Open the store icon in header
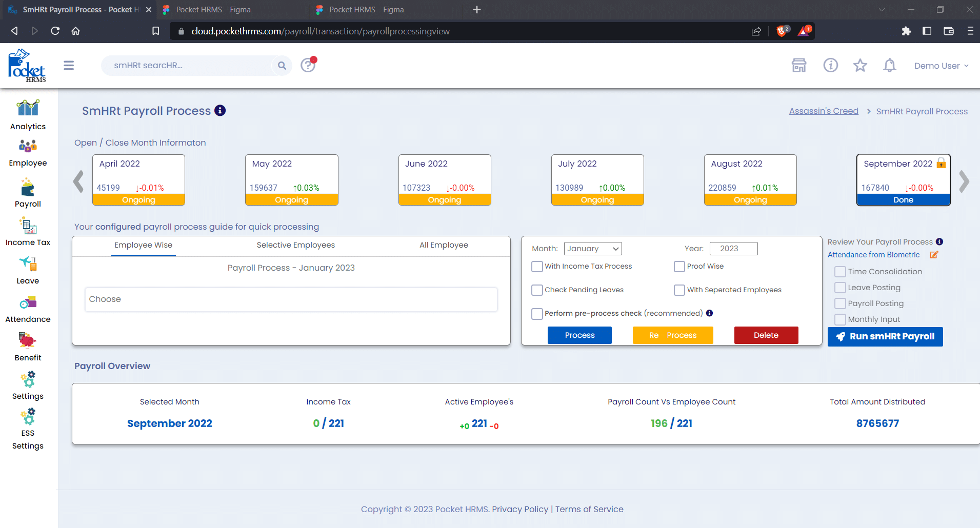This screenshot has width=980, height=528. click(799, 66)
